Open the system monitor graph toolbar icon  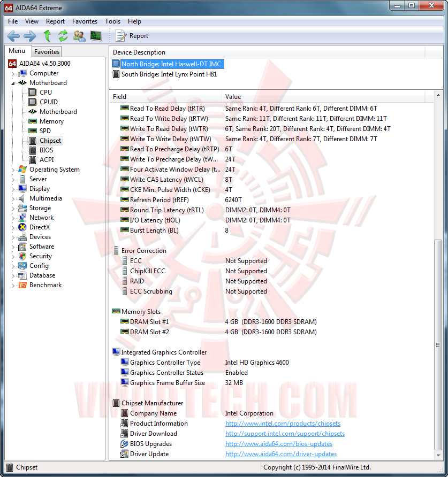pos(96,36)
